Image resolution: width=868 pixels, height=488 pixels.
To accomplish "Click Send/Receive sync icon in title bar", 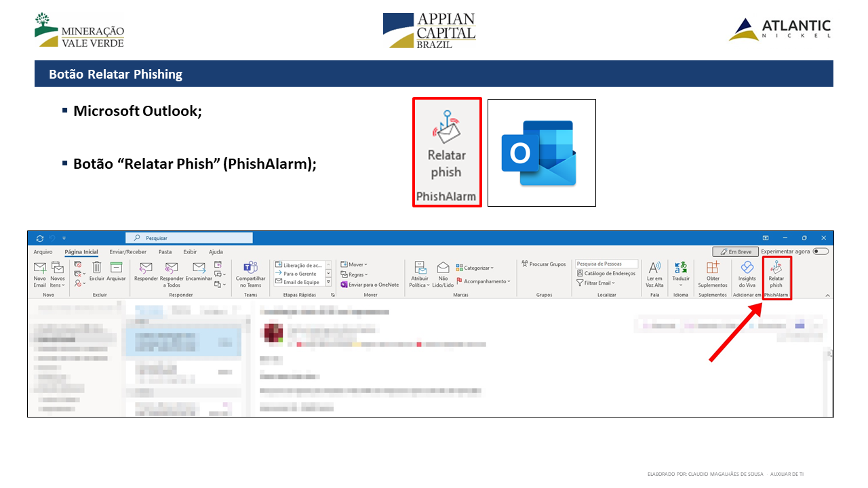I will click(x=40, y=239).
